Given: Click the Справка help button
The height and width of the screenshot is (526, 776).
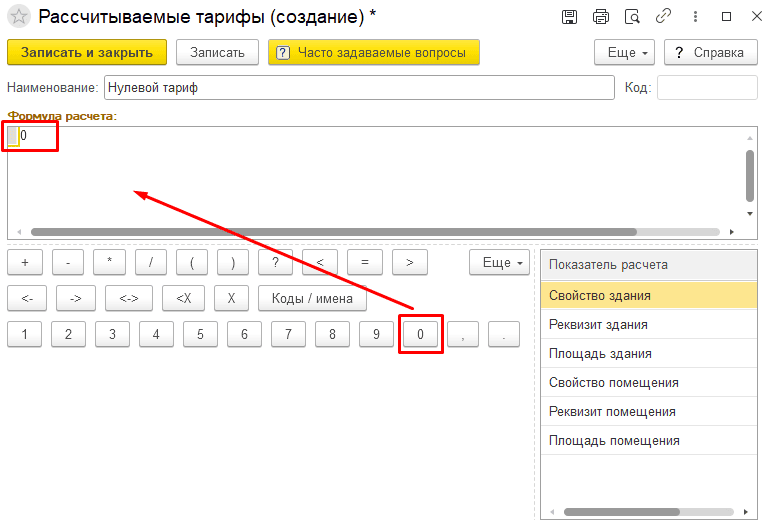Looking at the screenshot, I should (711, 52).
